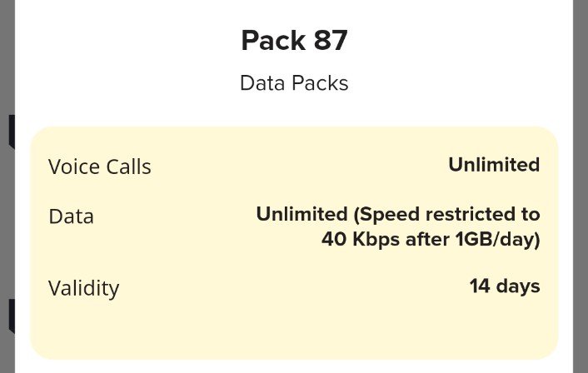Click the Pack 87 heading
This screenshot has height=373, width=588.
pyautogui.click(x=294, y=40)
